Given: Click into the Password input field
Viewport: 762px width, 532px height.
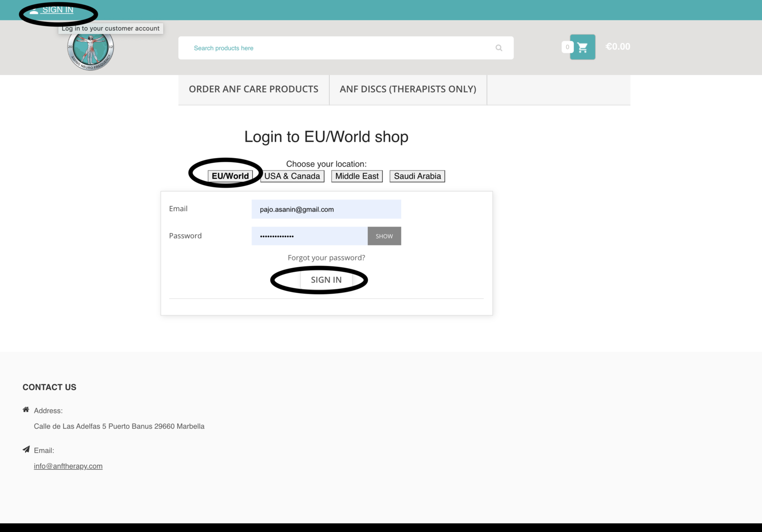Looking at the screenshot, I should click(310, 236).
